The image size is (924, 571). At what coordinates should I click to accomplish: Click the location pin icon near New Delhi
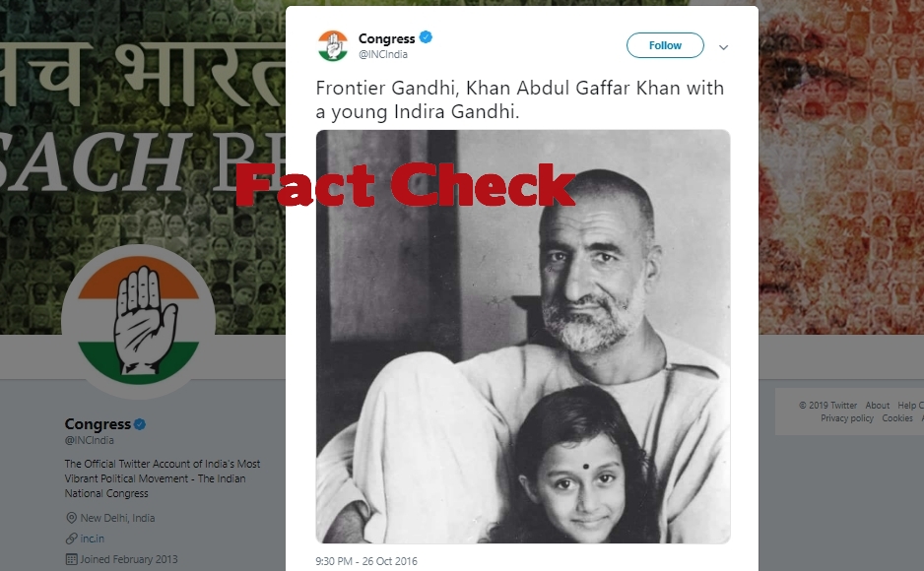coord(71,518)
